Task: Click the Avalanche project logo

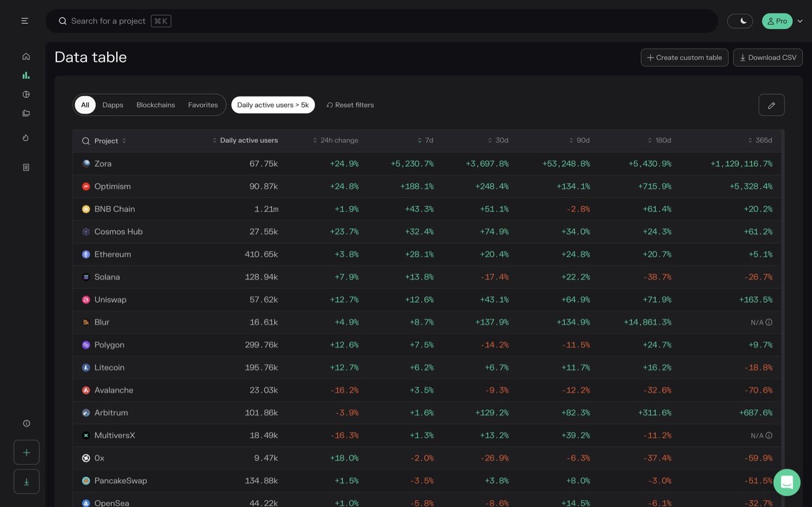Action: tap(86, 390)
